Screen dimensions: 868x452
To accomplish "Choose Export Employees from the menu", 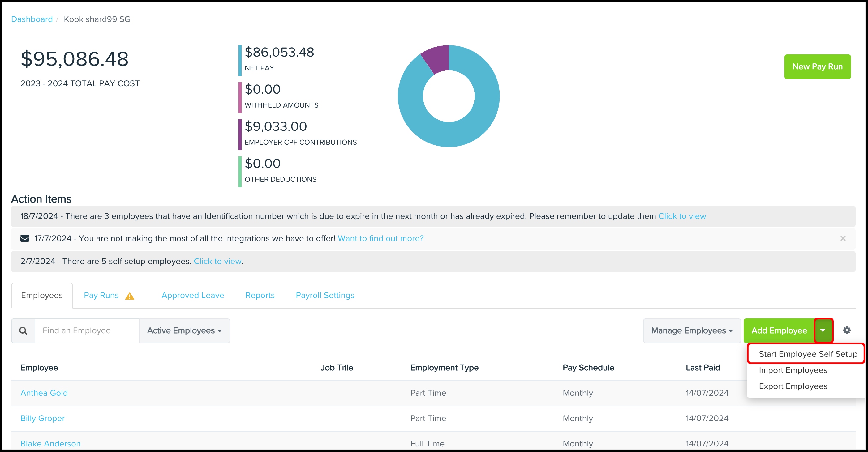I will (x=793, y=386).
